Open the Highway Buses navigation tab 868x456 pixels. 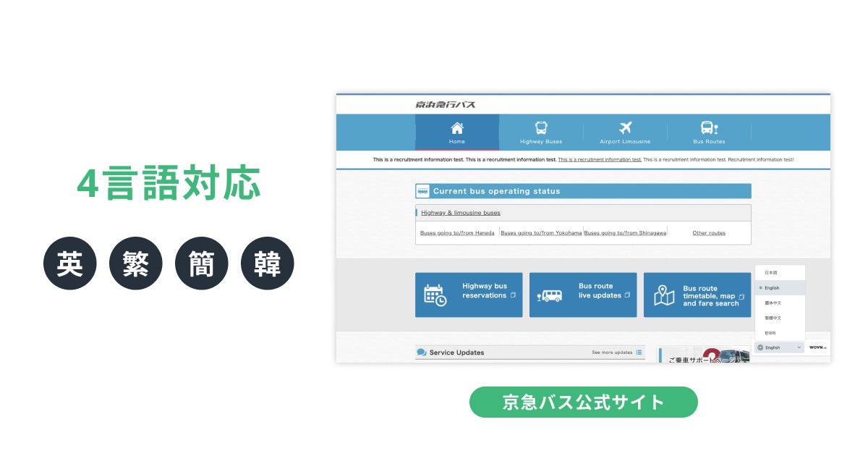pos(541,132)
